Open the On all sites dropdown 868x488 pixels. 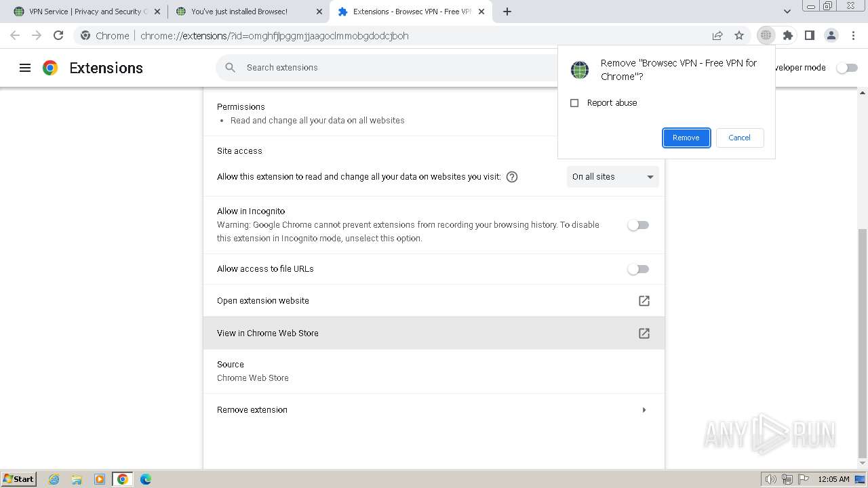612,177
